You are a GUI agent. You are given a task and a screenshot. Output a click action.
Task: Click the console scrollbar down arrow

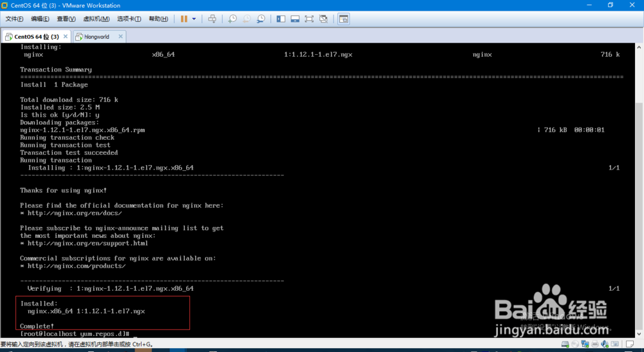click(639, 333)
